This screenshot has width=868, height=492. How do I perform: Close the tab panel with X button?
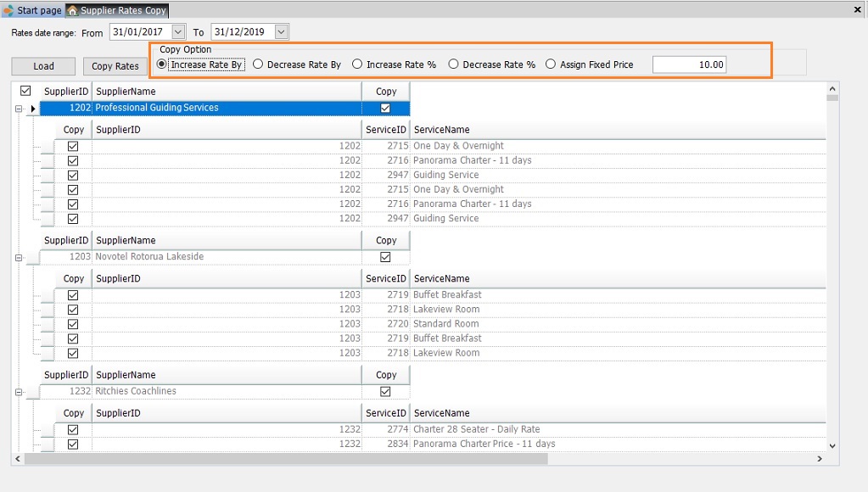coord(857,8)
